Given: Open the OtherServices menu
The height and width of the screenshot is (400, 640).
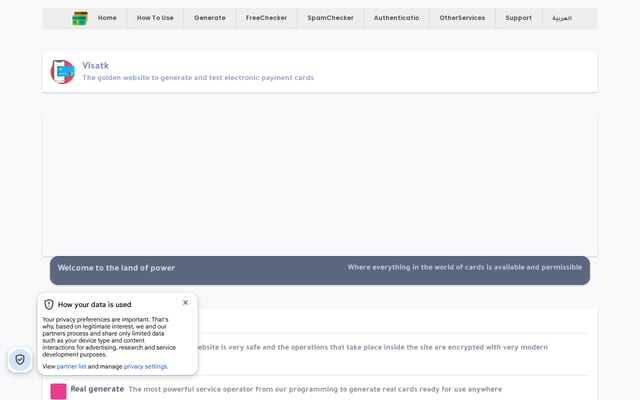Looking at the screenshot, I should coord(462,18).
